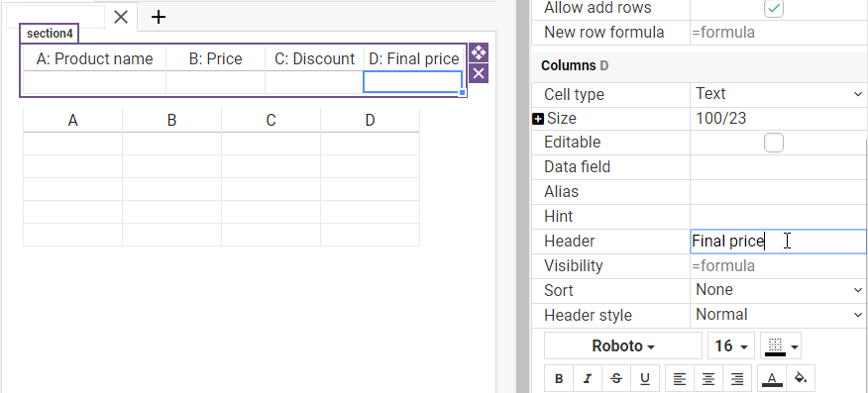Open the text color picker
This screenshot has height=393, width=868.
(x=772, y=378)
